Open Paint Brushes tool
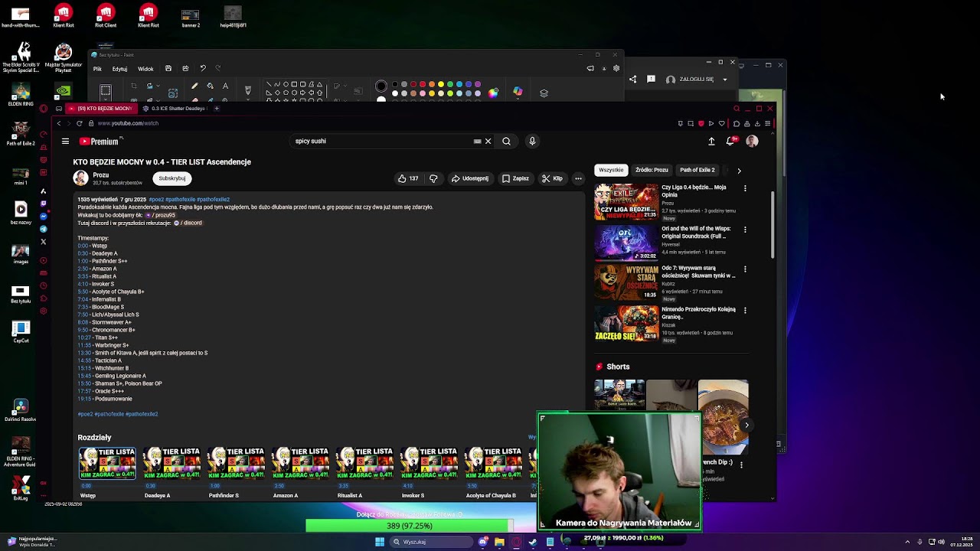 point(247,90)
